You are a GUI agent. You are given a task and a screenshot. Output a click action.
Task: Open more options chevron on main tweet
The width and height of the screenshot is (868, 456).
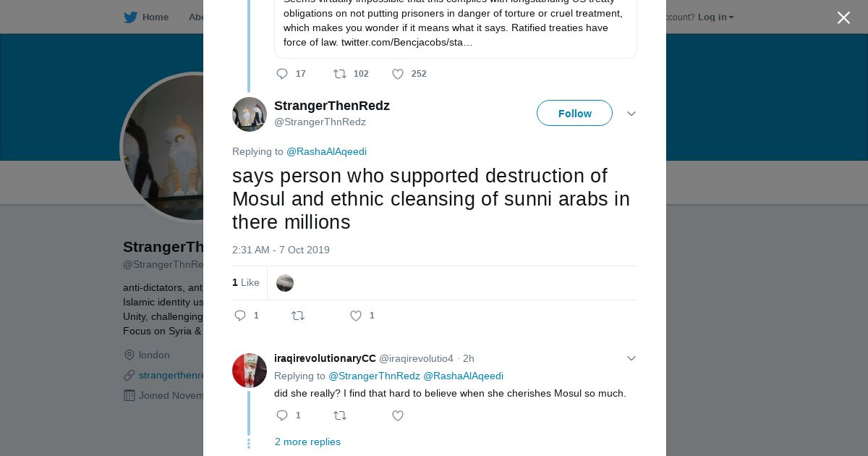[x=631, y=114]
